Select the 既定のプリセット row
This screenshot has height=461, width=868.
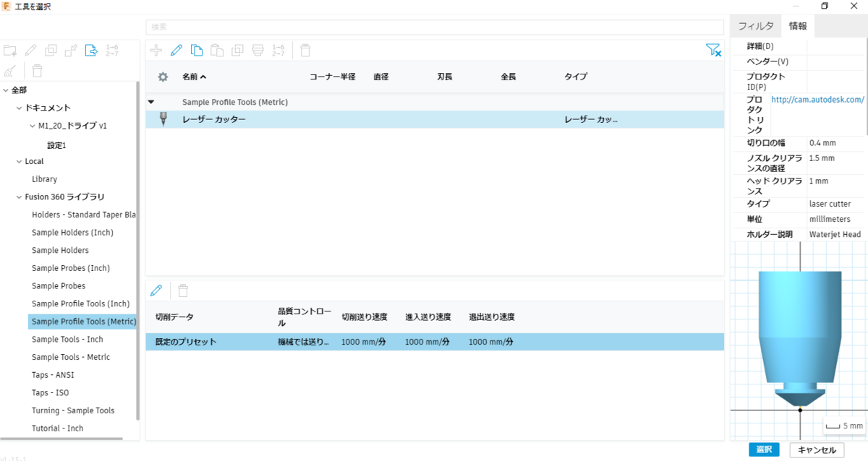pyautogui.click(x=435, y=342)
